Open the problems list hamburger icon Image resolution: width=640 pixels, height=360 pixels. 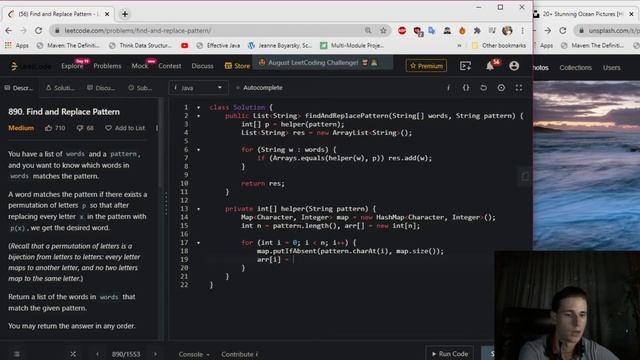17,354
